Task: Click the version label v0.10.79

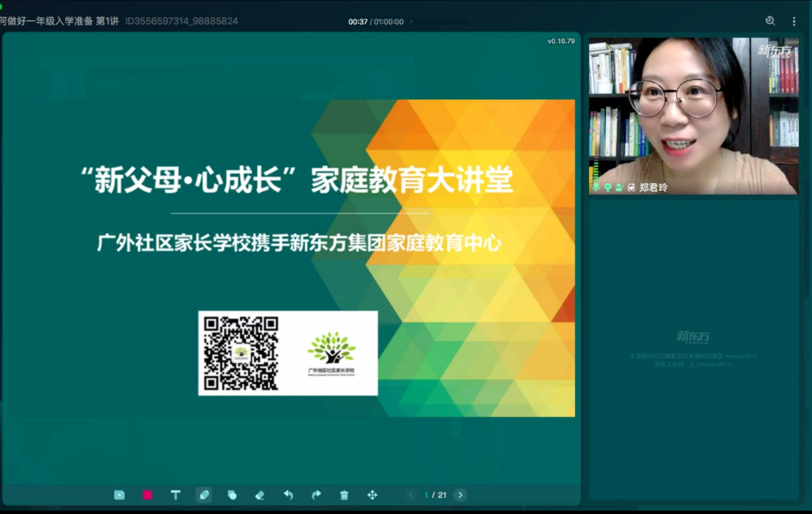Action: pos(561,41)
